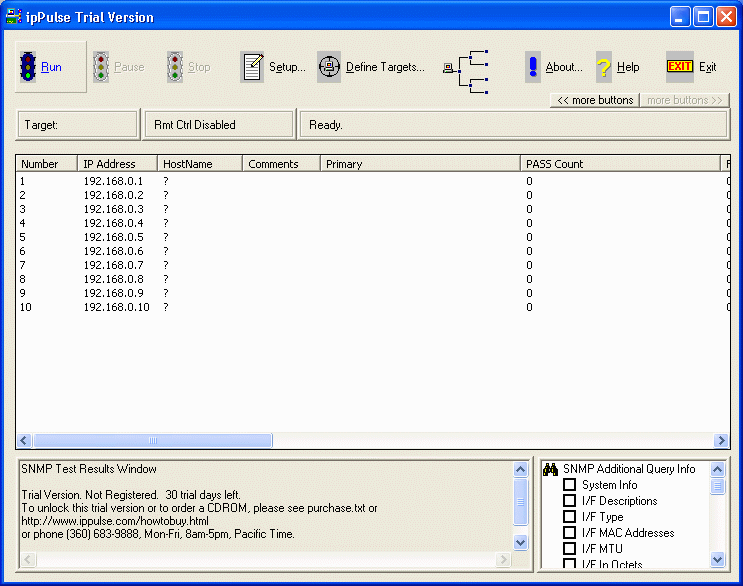Click the HostName column header
This screenshot has height=586, width=743.
pos(199,164)
